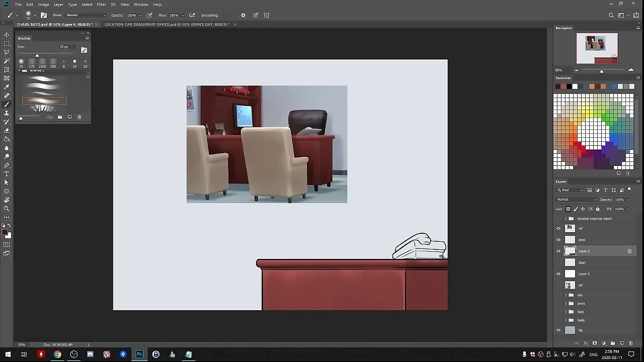Delete layer using the trash icon

(630, 343)
